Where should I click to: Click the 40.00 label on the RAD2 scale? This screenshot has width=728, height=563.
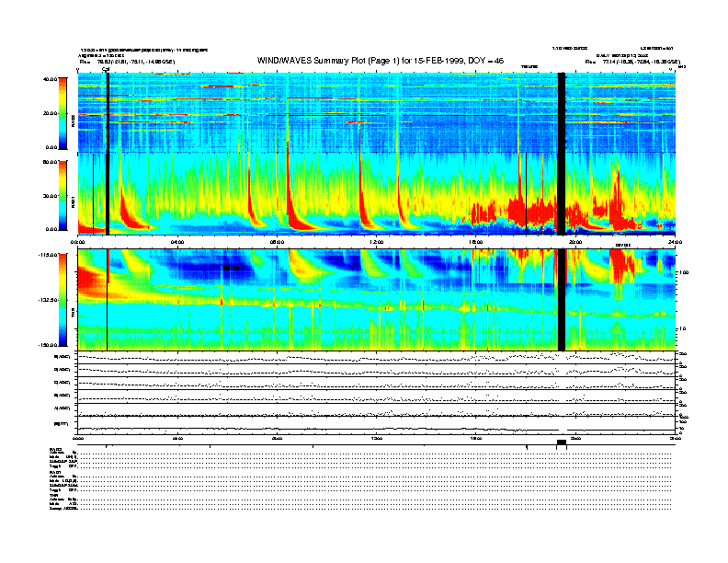click(x=51, y=79)
